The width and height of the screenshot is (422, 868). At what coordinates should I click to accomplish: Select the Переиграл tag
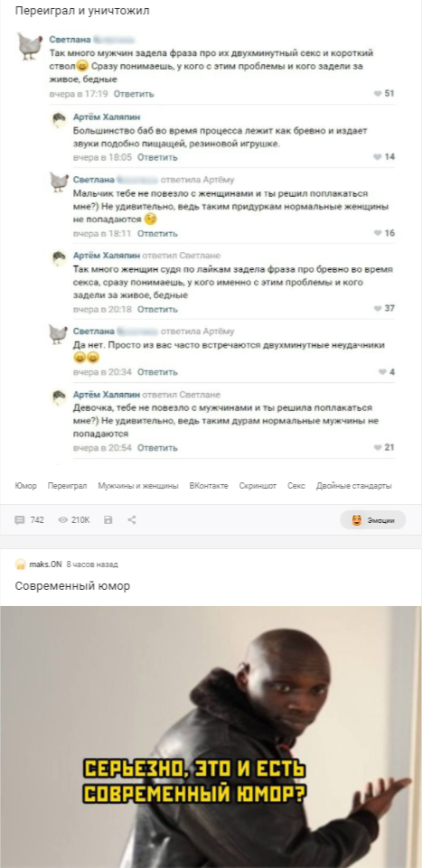(x=67, y=486)
